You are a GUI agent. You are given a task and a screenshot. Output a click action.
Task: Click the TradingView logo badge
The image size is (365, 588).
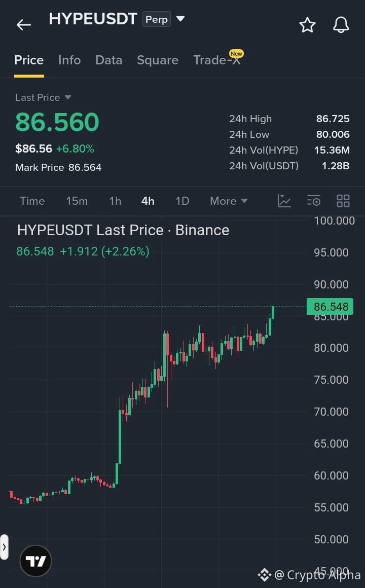(35, 561)
